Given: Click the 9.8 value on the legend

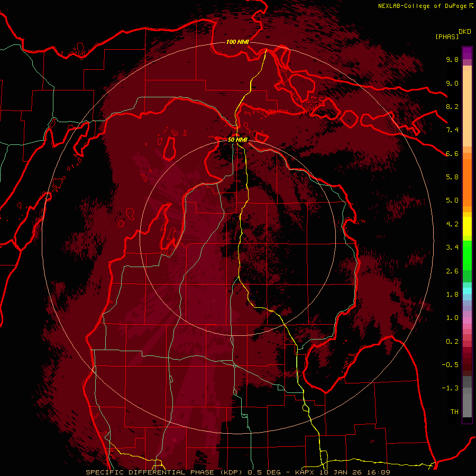Looking at the screenshot, I should [452, 59].
